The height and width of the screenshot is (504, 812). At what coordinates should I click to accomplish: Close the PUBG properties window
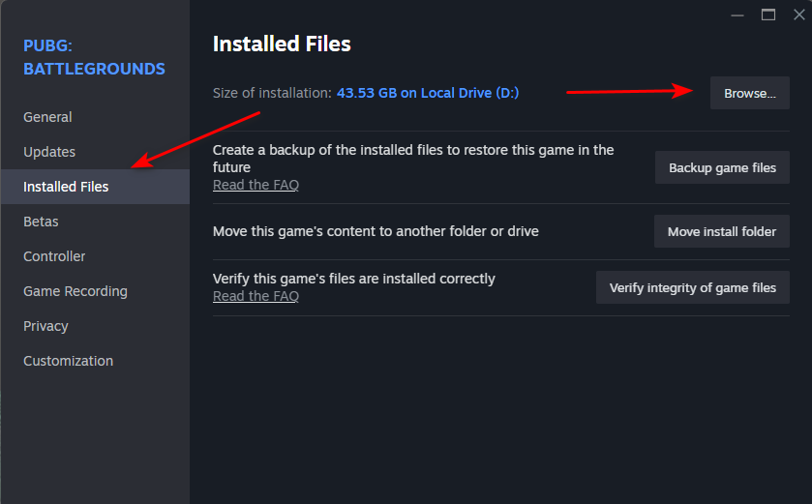[797, 15]
